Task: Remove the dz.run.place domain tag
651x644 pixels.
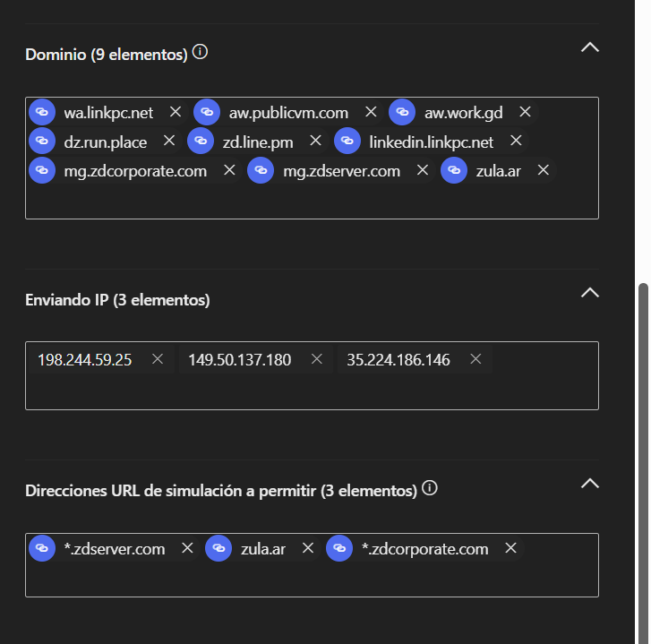Action: 169,141
